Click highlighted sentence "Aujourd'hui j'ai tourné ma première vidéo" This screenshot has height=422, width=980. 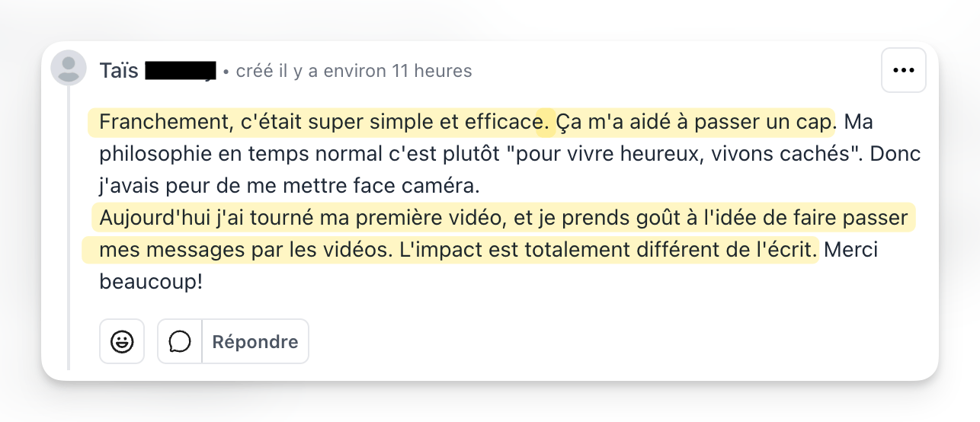(x=297, y=219)
